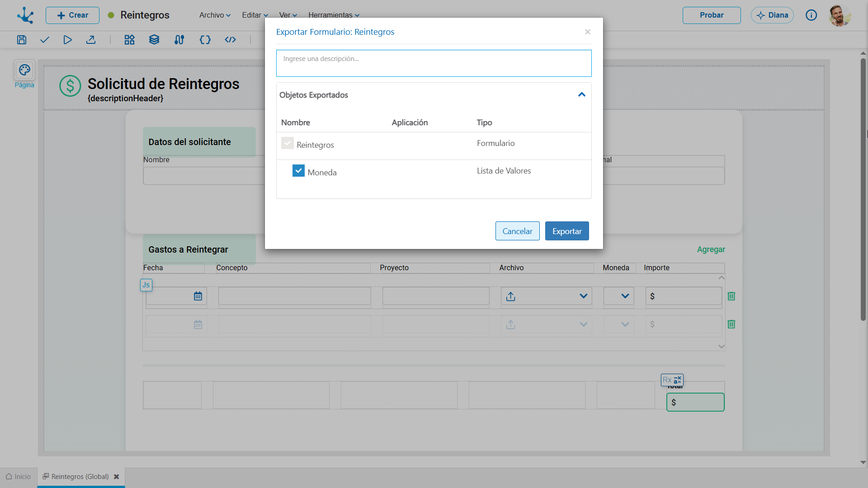Click the checkmark validate icon
868x488 pixels.
point(44,40)
